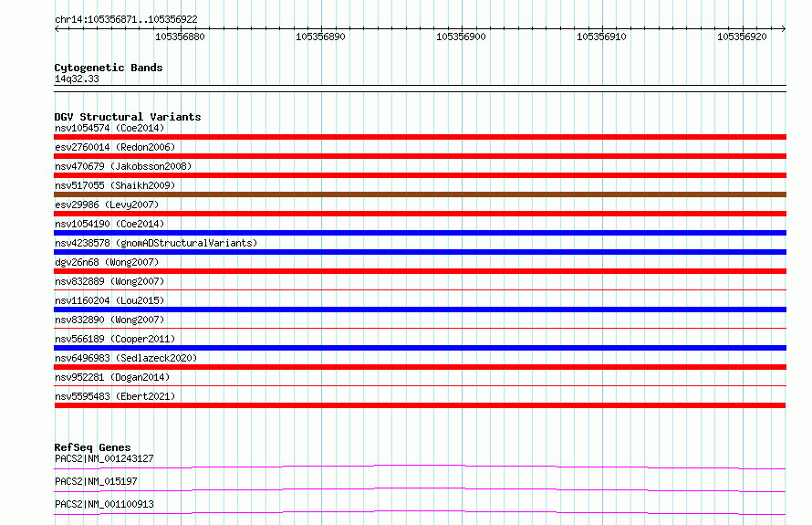Open variant nsv1160204 (Lou2015) label
The width and height of the screenshot is (812, 525).
tap(109, 300)
